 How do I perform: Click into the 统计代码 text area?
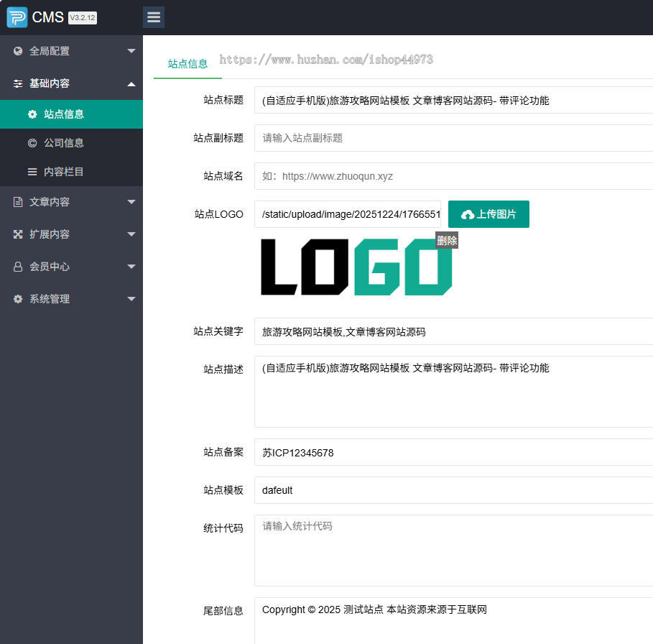[x=453, y=550]
